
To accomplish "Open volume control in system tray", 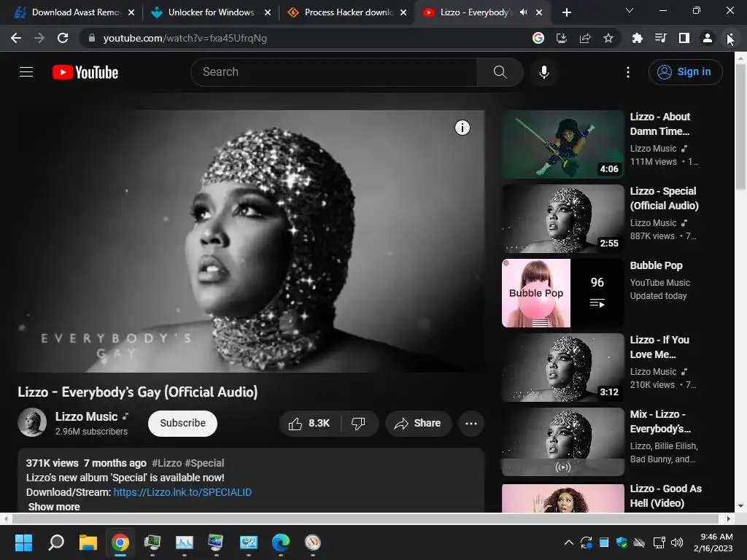I will click(x=676, y=542).
